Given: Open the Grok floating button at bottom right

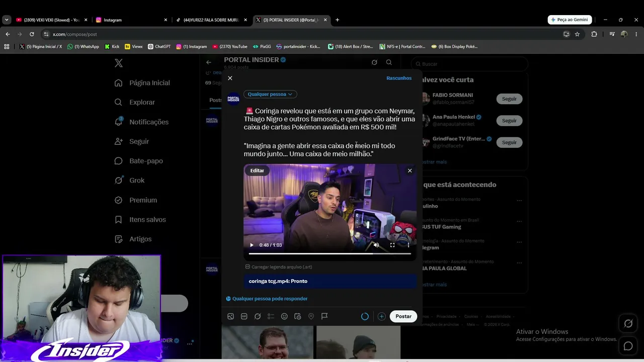Looking at the screenshot, I should [628, 324].
